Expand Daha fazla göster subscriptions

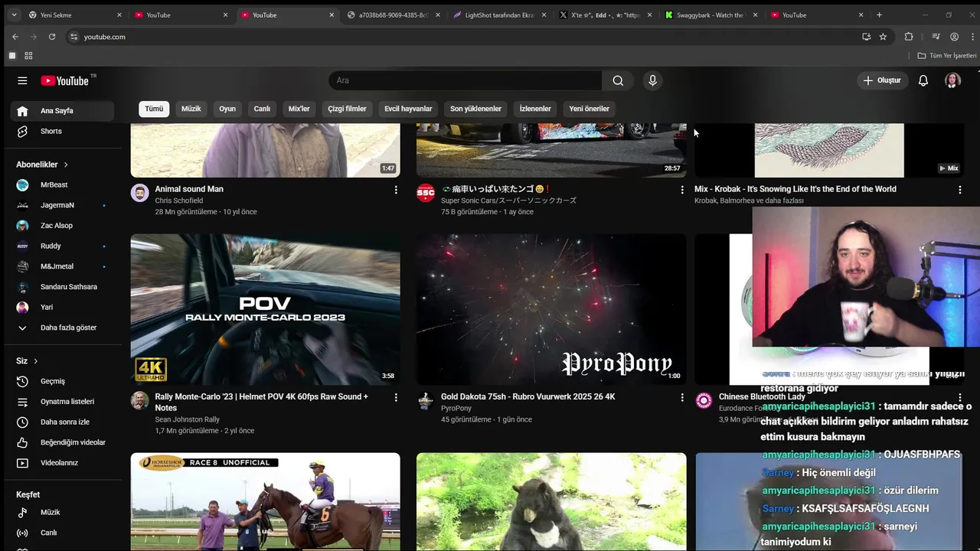tap(62, 328)
